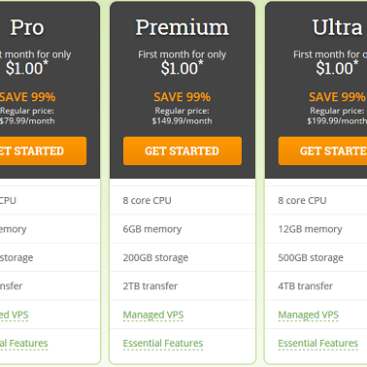Click the 2TB transfer row

[182, 286]
